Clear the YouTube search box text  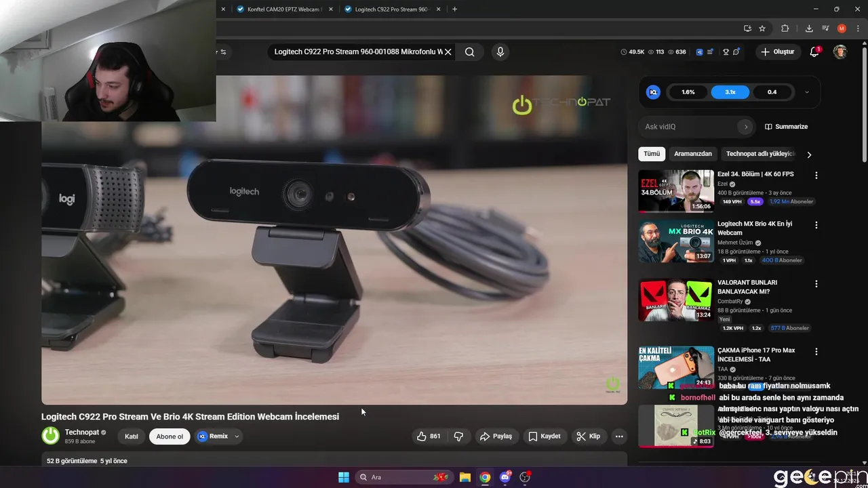(448, 52)
